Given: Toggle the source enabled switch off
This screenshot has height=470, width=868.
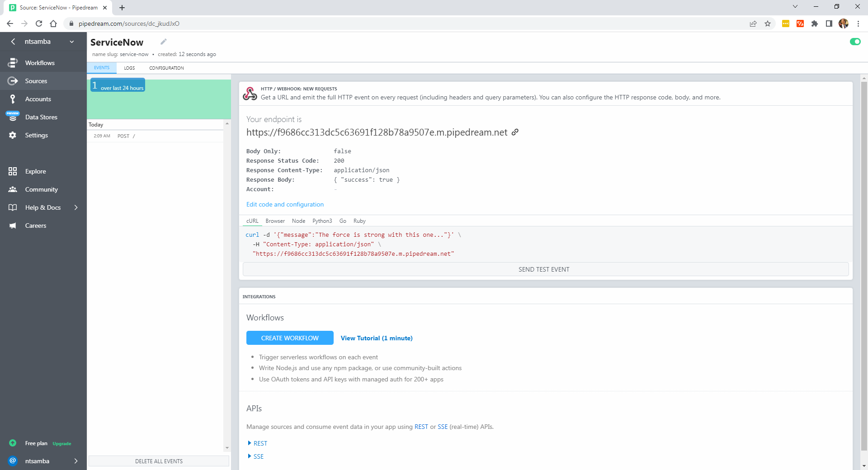Looking at the screenshot, I should 855,42.
